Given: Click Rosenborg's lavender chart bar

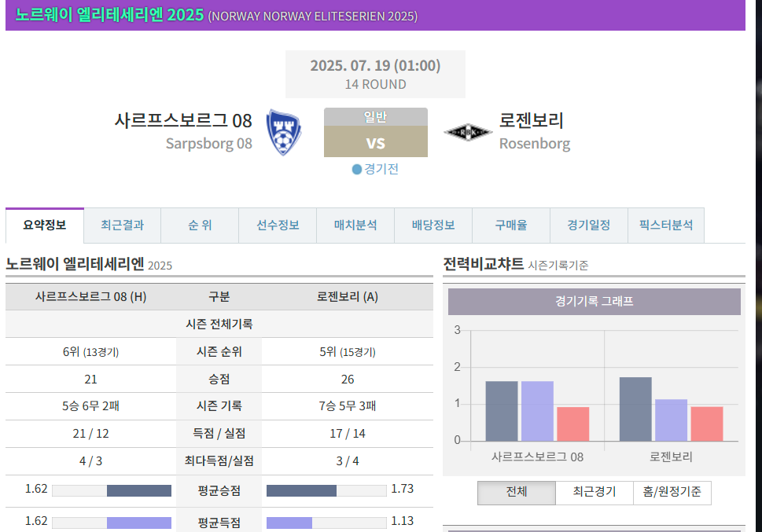Looking at the screenshot, I should click(x=671, y=420).
